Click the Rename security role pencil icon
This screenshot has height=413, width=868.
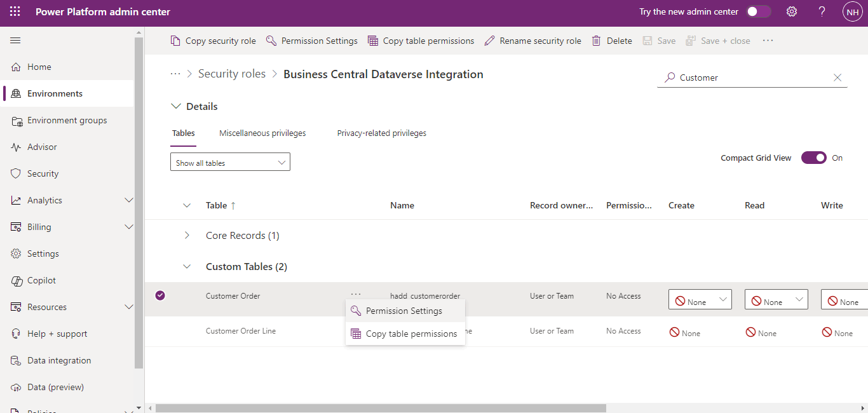pyautogui.click(x=489, y=41)
